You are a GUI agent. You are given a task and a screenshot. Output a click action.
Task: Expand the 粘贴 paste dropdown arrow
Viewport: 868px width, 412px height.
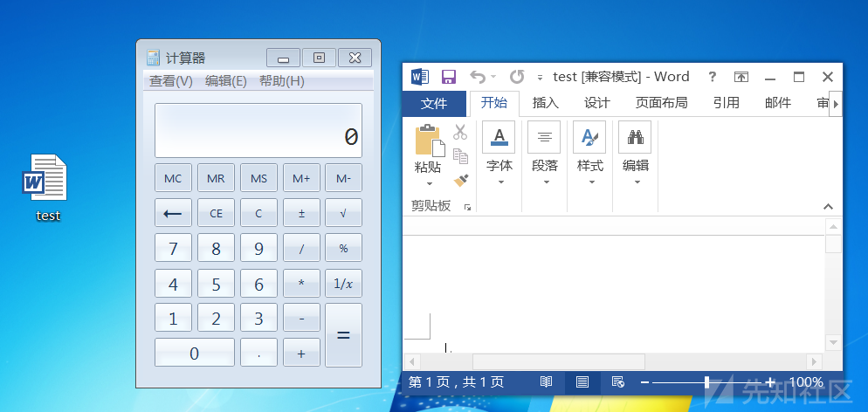(x=429, y=183)
